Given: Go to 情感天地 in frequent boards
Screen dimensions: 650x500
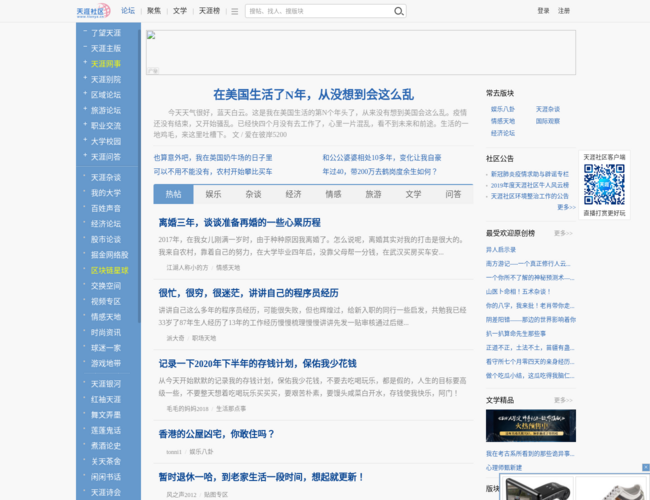Looking at the screenshot, I should click(503, 121).
